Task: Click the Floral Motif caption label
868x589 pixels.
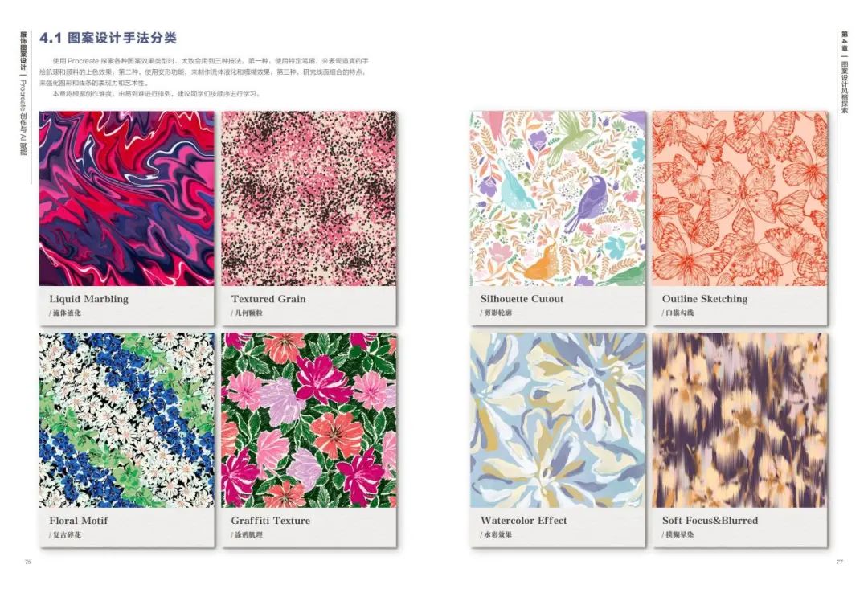Action: (x=79, y=521)
